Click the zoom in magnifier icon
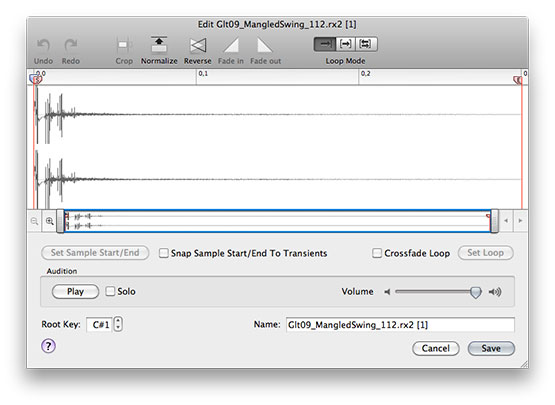Image resolution: width=555 pixels, height=405 pixels. (50, 221)
